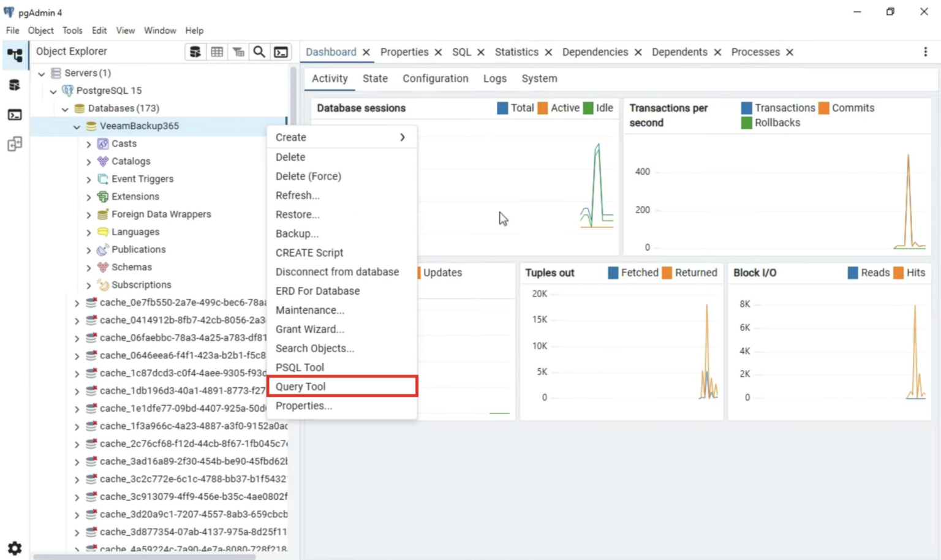Expand the Schemas node
This screenshot has height=560, width=941.
(x=89, y=268)
